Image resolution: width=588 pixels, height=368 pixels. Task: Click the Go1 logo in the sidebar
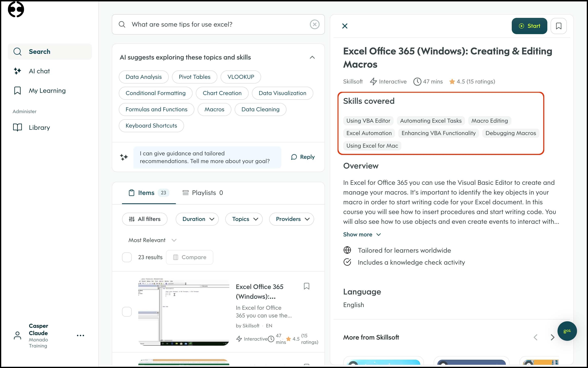click(16, 9)
